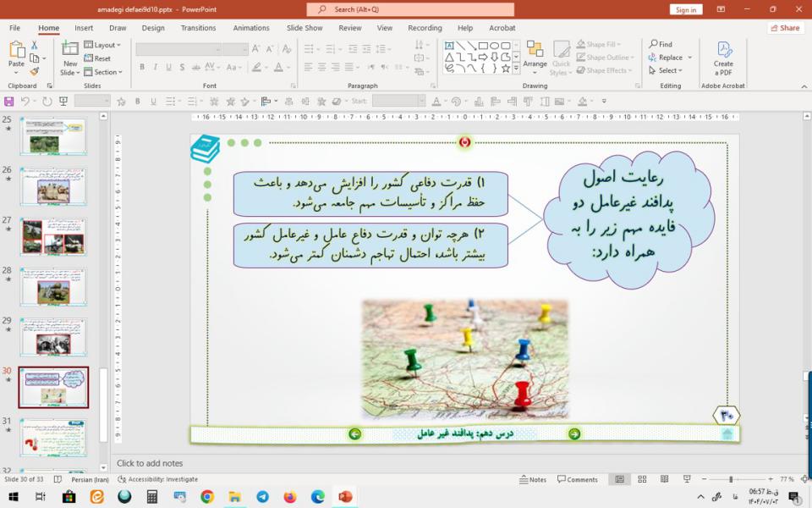Open the Telegram taskbar icon
The image size is (812, 508).
[262, 497]
